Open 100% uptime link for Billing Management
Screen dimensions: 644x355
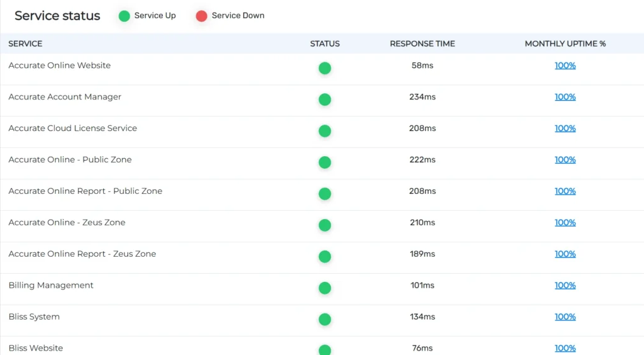(x=565, y=286)
